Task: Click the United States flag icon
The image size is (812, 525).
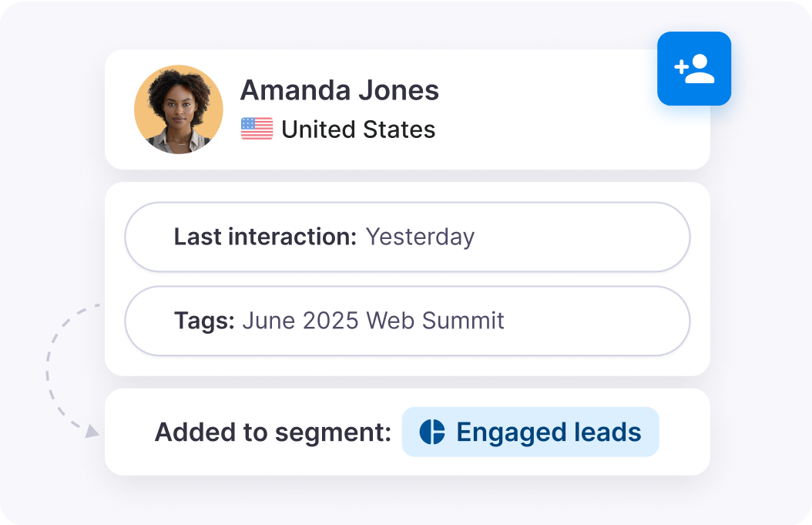Action: [257, 129]
